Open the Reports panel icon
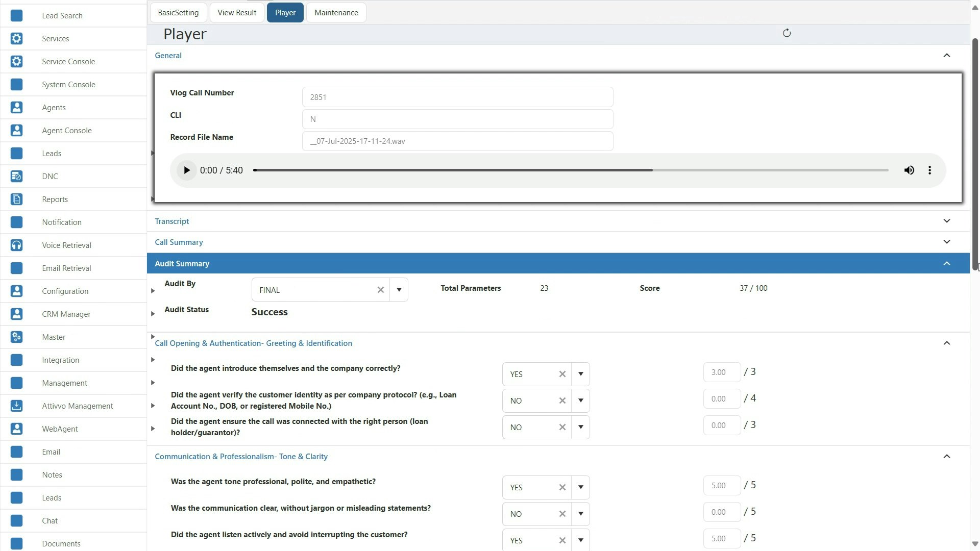Screen dimensions: 980x551 (x=16, y=199)
